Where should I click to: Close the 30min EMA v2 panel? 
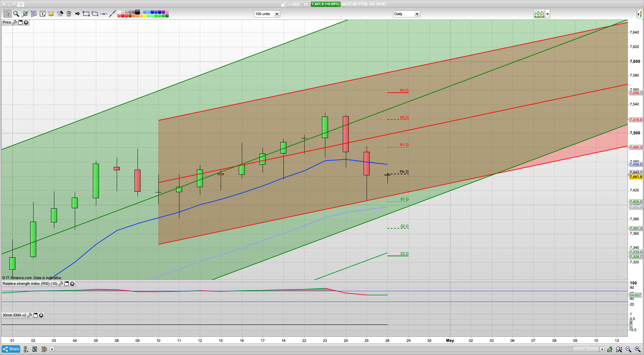pyautogui.click(x=41, y=315)
